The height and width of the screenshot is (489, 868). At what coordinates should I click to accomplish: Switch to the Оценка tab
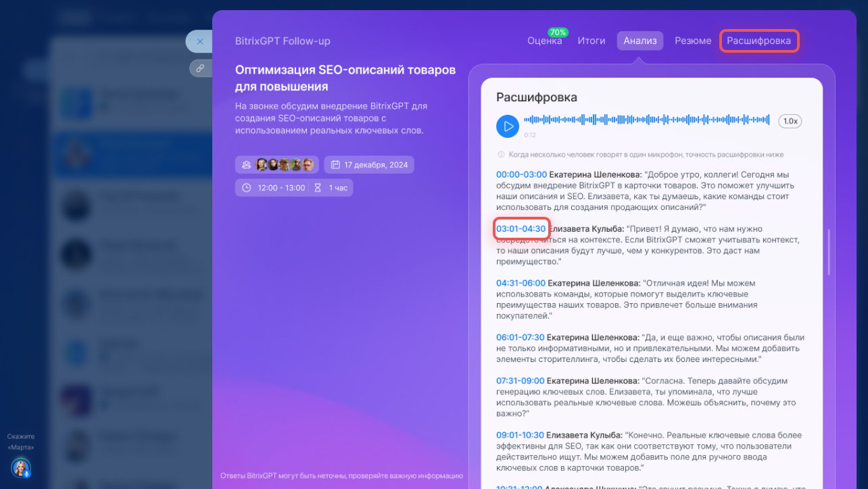544,41
